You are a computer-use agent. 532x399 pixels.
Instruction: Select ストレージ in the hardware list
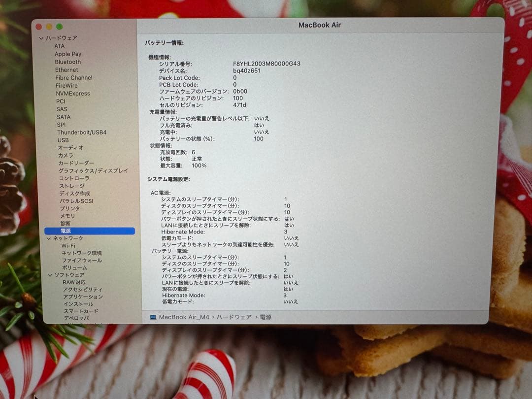coord(72,186)
